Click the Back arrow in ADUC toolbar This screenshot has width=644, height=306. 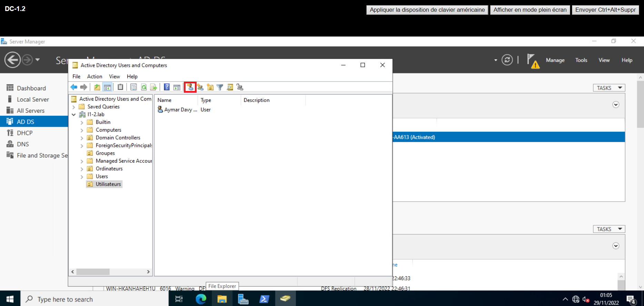point(74,87)
